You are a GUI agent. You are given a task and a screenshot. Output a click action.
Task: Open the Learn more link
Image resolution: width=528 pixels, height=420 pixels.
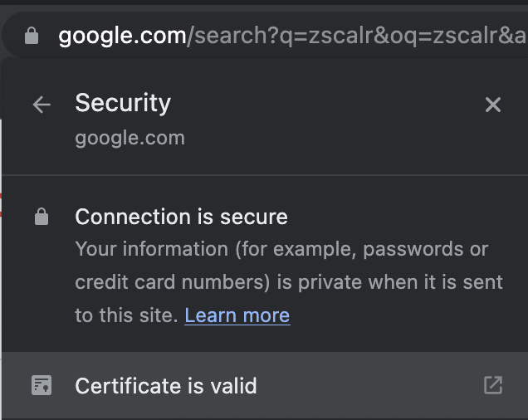(x=237, y=315)
